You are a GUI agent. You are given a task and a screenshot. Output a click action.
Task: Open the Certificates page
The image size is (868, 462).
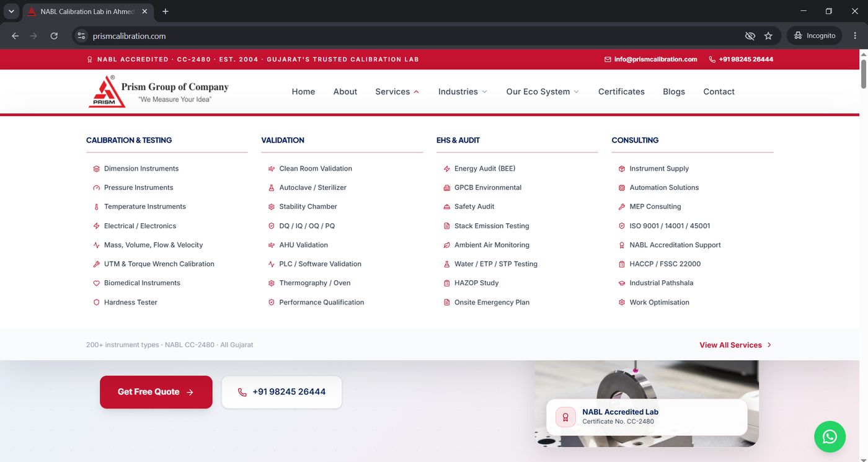tap(621, 92)
